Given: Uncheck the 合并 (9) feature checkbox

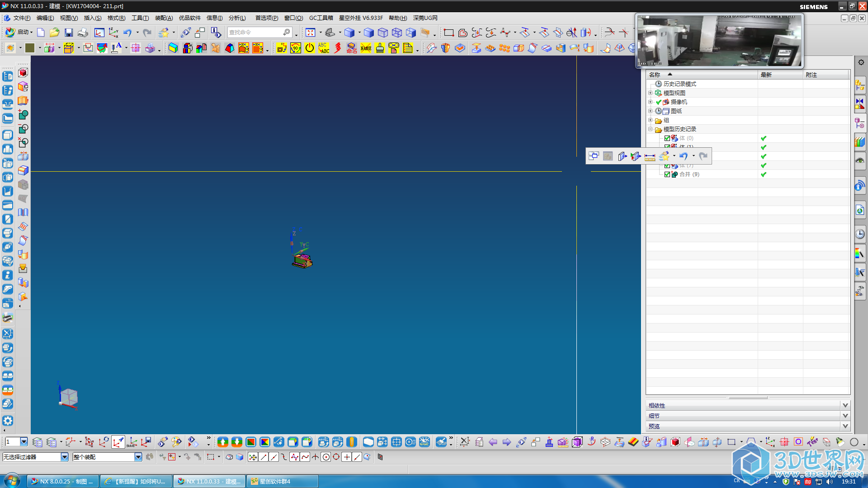Looking at the screenshot, I should pyautogui.click(x=667, y=174).
